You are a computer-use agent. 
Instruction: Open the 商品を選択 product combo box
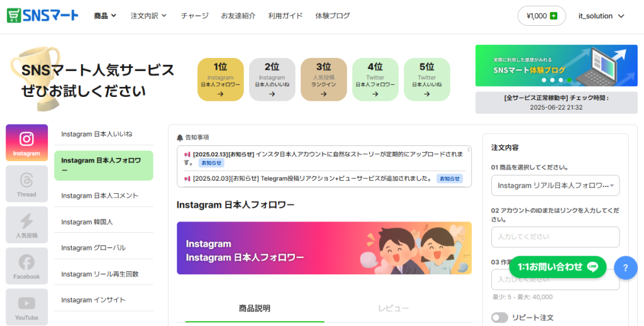click(555, 186)
